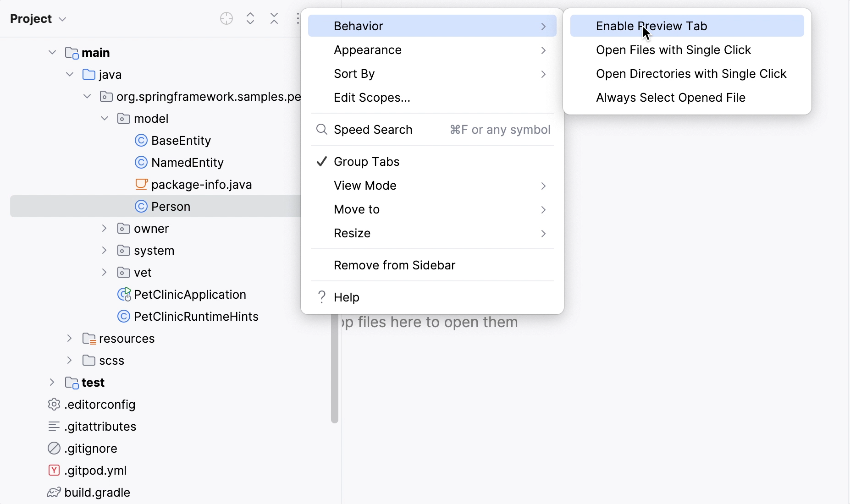Screen dimensions: 850x504
Task: Collapse the model package node
Action: pyautogui.click(x=104, y=118)
